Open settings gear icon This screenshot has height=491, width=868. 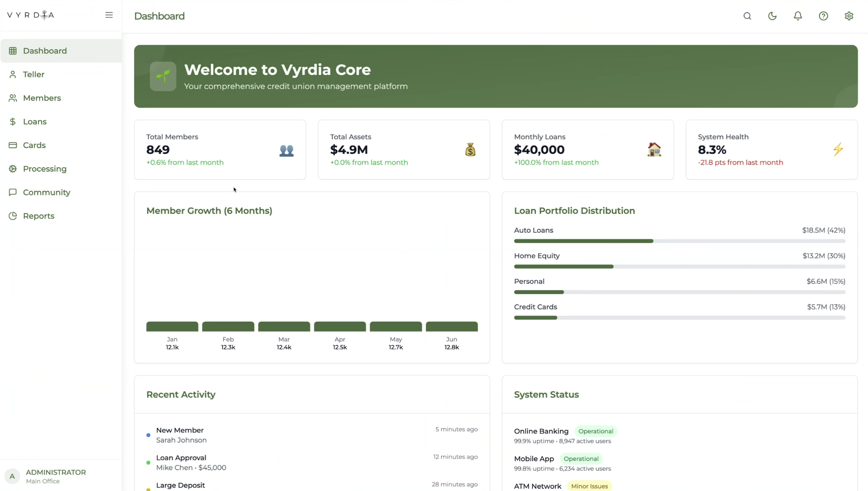tap(848, 16)
